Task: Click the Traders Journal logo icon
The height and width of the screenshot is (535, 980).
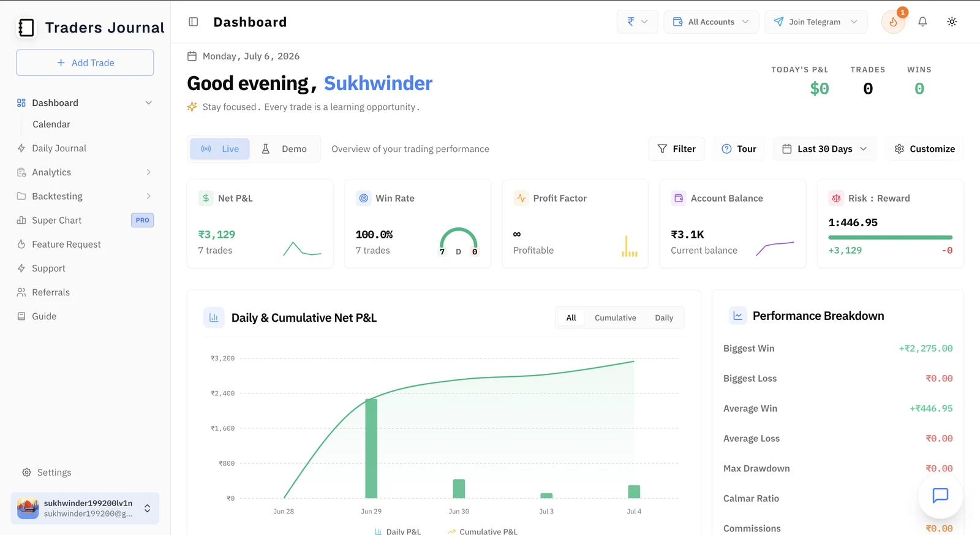Action: click(x=26, y=28)
